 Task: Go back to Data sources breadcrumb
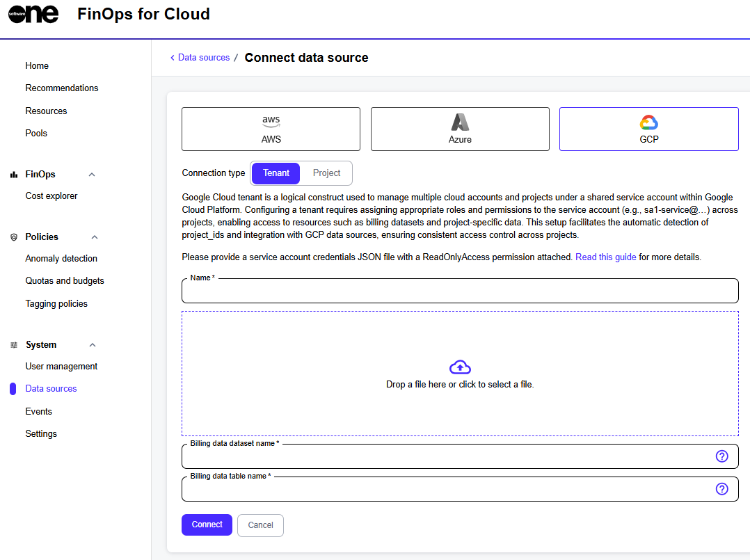(x=203, y=58)
